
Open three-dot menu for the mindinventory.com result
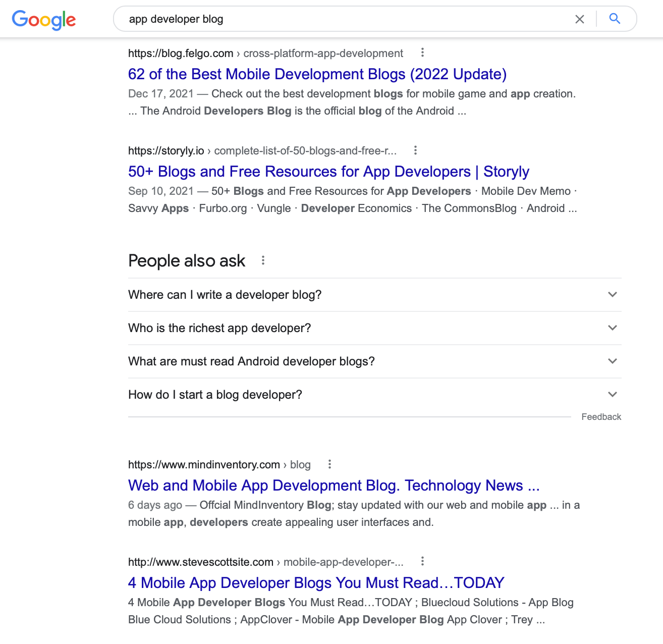click(329, 464)
